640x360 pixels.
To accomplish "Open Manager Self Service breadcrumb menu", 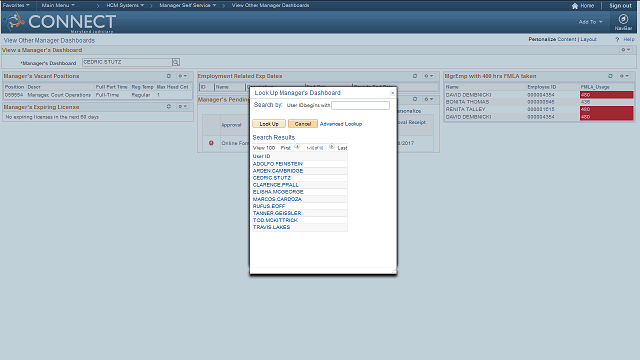I will [x=188, y=5].
